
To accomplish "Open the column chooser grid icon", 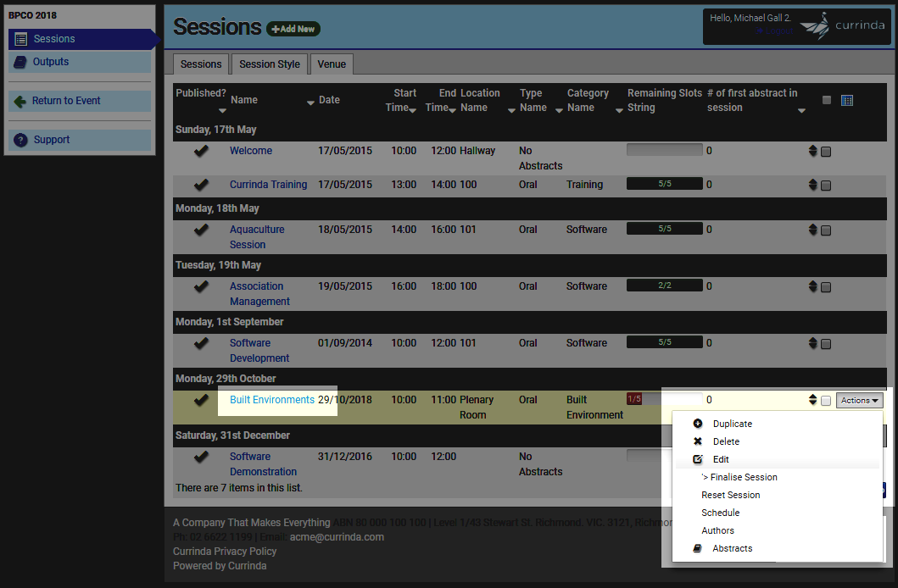I will tap(847, 101).
